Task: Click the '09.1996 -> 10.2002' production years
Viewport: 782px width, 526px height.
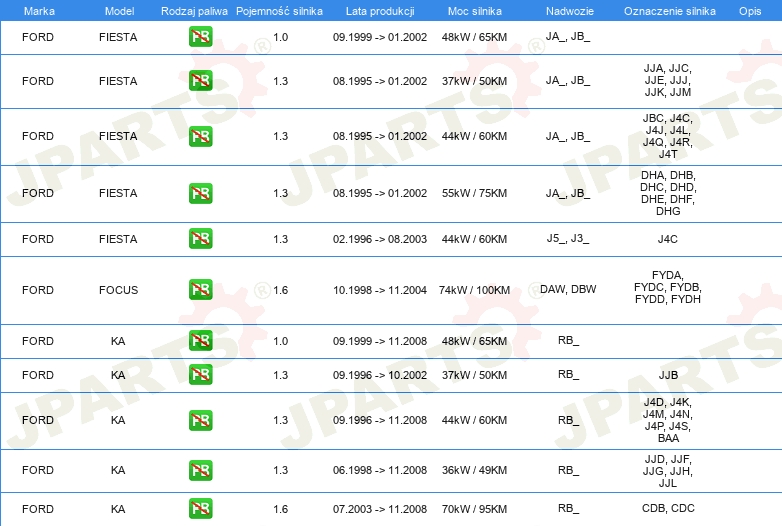Action: coord(380,375)
